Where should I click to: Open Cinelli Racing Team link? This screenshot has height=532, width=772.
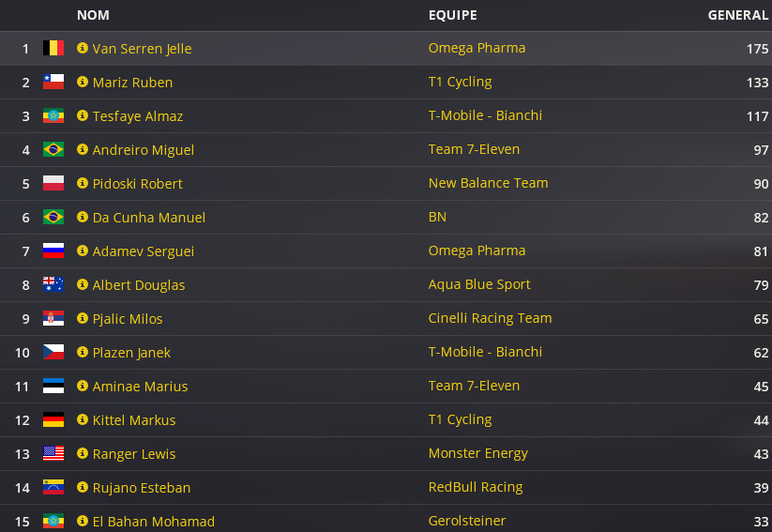[x=490, y=318]
